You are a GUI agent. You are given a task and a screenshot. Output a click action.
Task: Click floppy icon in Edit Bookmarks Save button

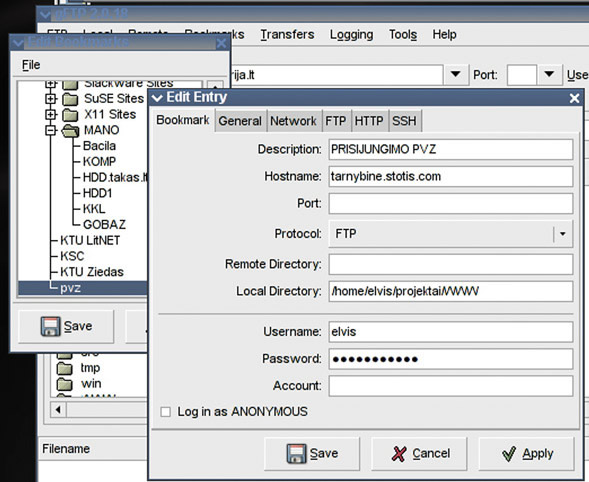[x=50, y=326]
